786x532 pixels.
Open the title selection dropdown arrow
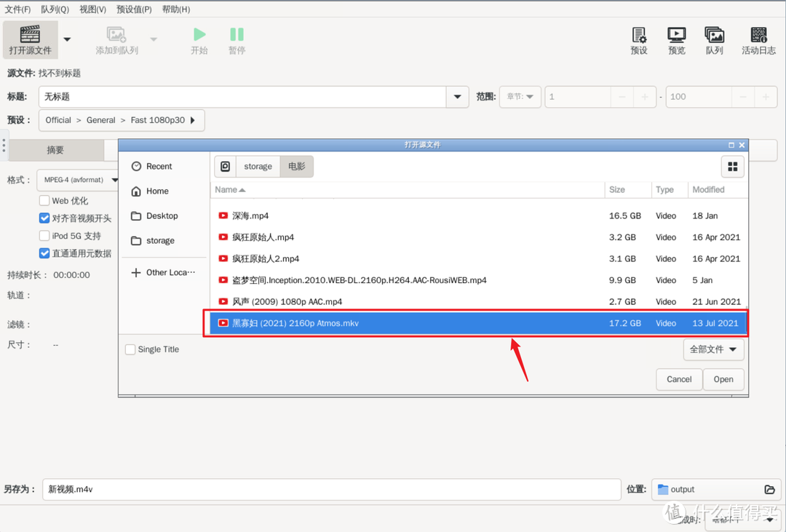pyautogui.click(x=457, y=97)
